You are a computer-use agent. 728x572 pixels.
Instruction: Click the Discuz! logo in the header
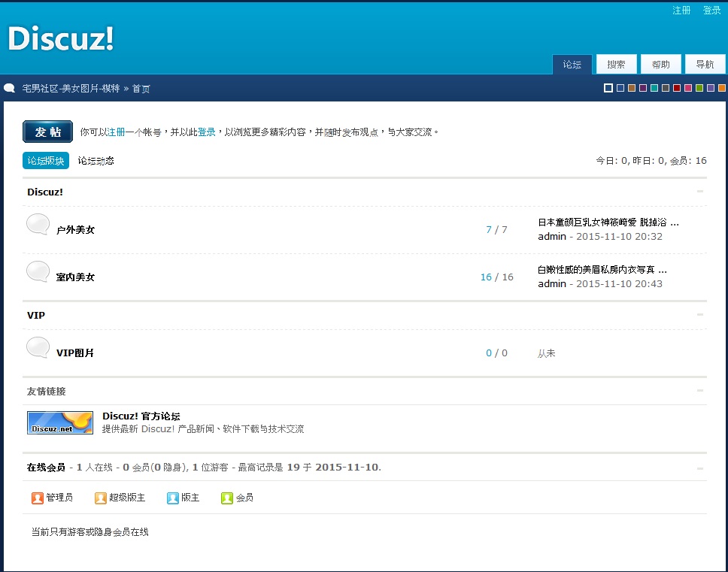[61, 38]
